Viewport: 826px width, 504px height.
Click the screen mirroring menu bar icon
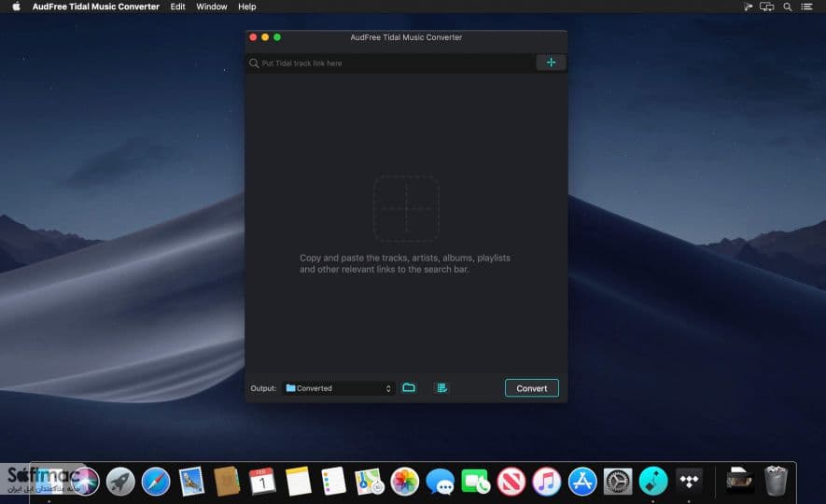click(x=767, y=7)
